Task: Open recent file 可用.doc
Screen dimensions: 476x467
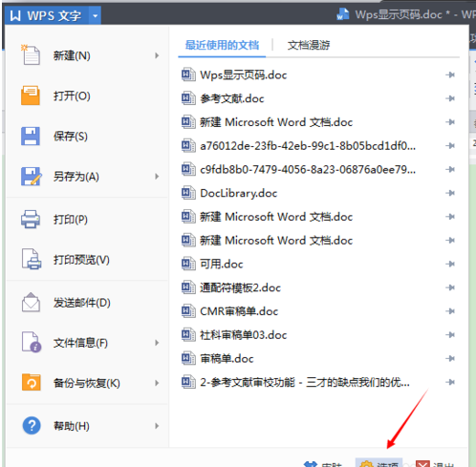Action: [222, 264]
